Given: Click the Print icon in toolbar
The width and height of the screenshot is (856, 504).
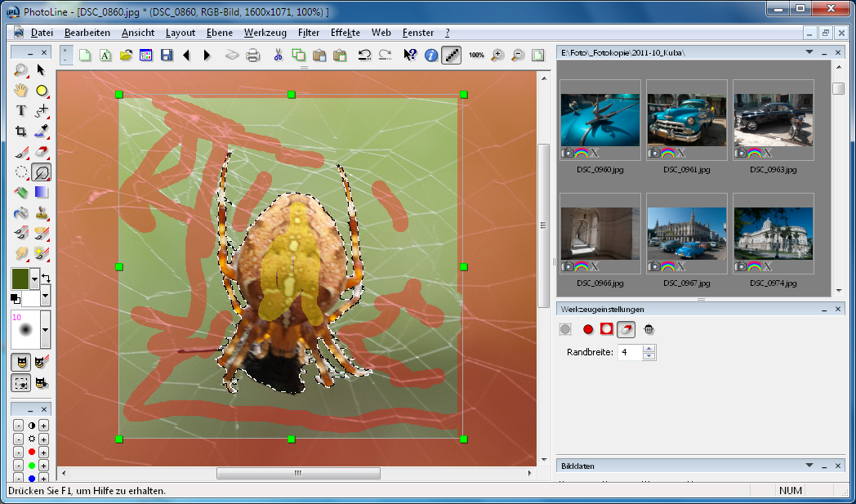Looking at the screenshot, I should coord(253,56).
